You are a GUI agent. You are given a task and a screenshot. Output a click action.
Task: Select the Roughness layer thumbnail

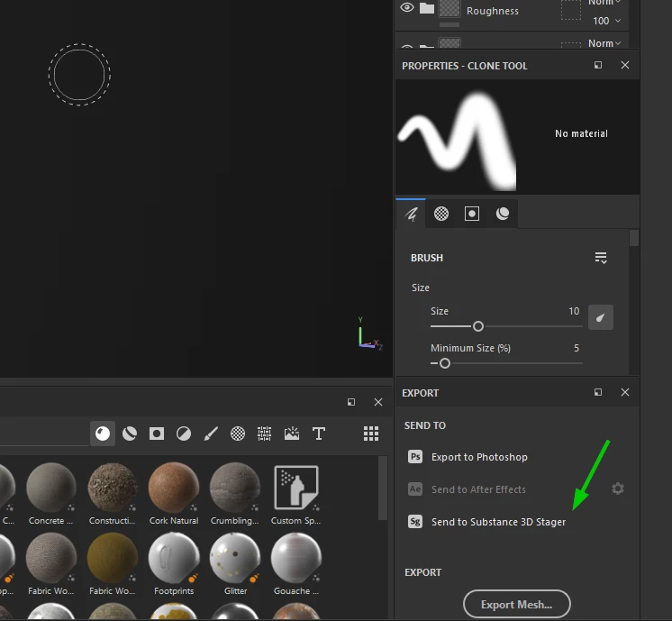(x=450, y=8)
